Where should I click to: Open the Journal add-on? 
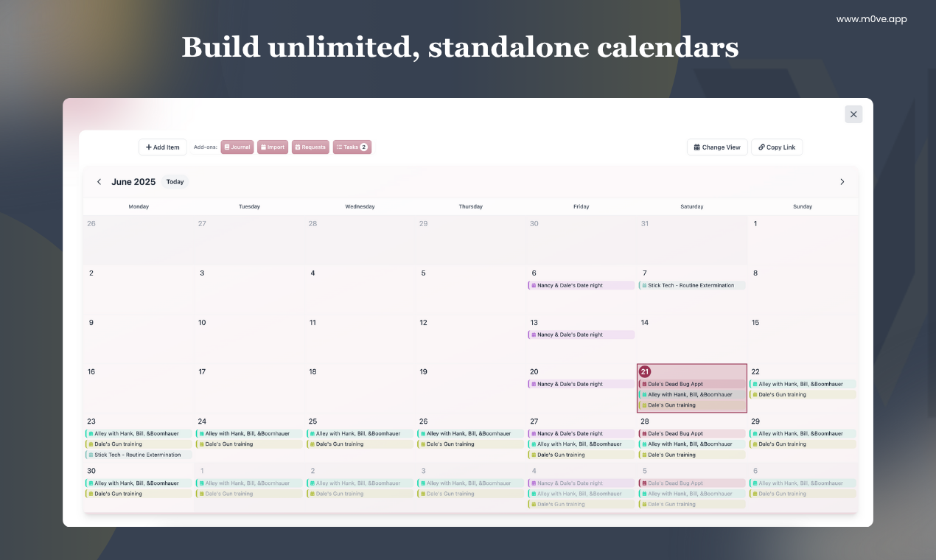[x=237, y=147]
